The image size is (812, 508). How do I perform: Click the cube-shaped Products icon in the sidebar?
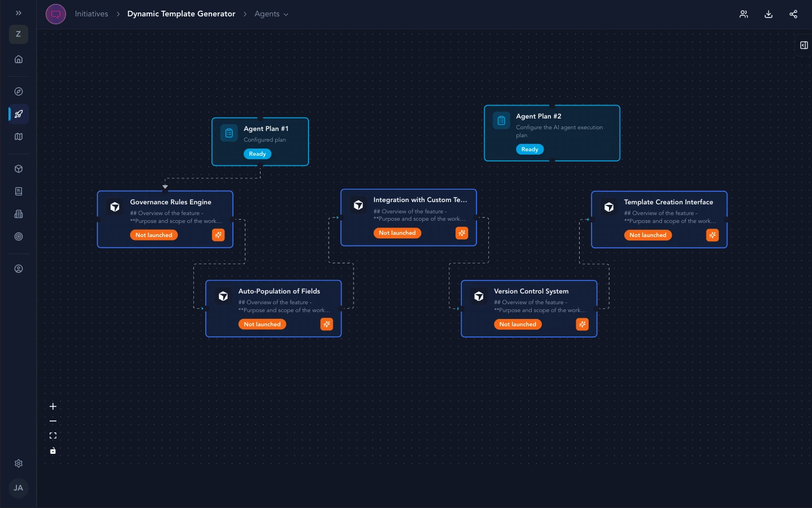[19, 168]
